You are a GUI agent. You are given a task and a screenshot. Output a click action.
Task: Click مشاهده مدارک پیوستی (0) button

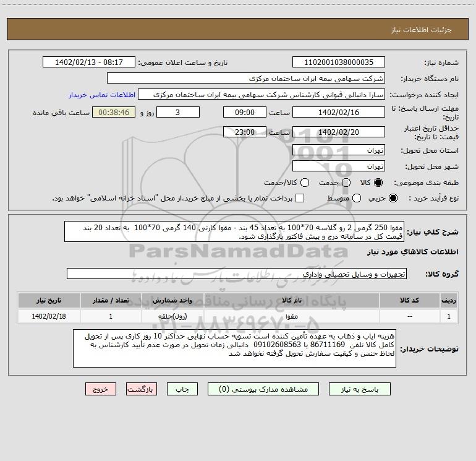(263, 389)
